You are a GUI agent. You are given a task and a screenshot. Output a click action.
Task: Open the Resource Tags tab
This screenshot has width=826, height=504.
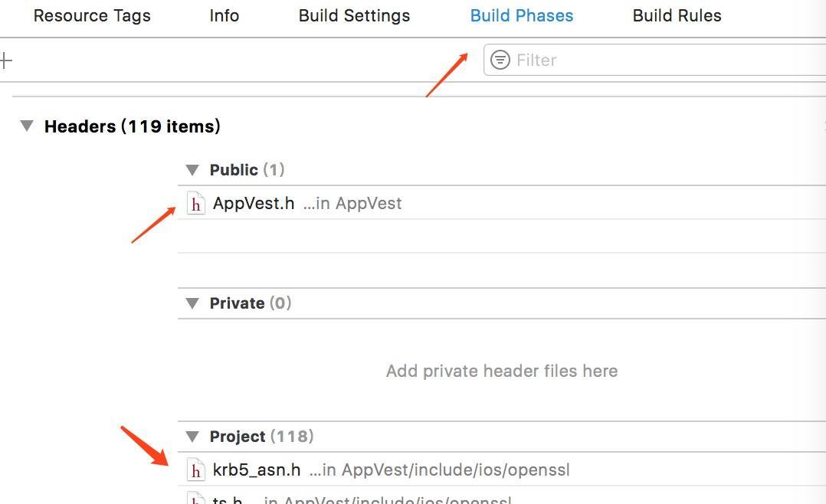pos(92,15)
